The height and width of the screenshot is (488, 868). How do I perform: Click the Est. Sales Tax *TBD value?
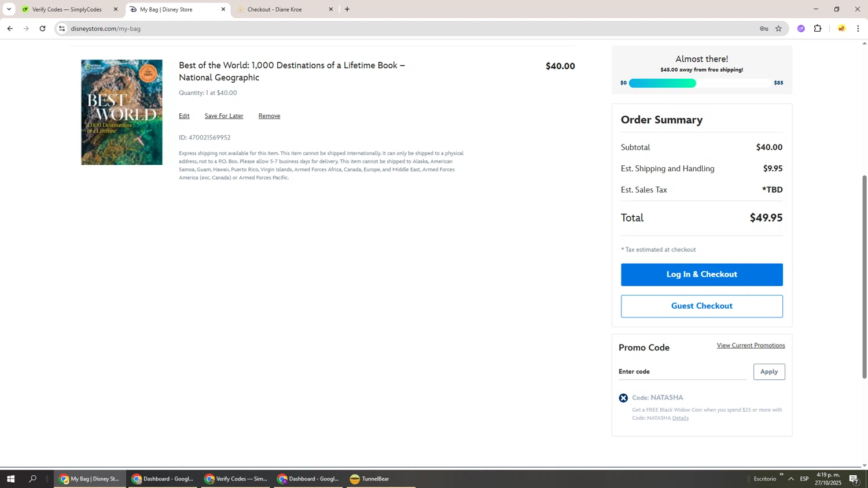pos(772,190)
